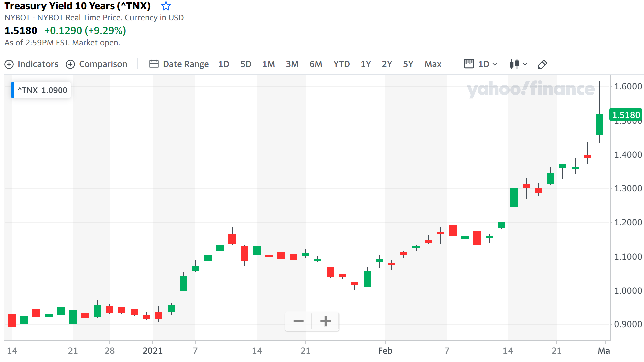
Task: Add ^TNX to watchlist with star icon
Action: [x=166, y=6]
